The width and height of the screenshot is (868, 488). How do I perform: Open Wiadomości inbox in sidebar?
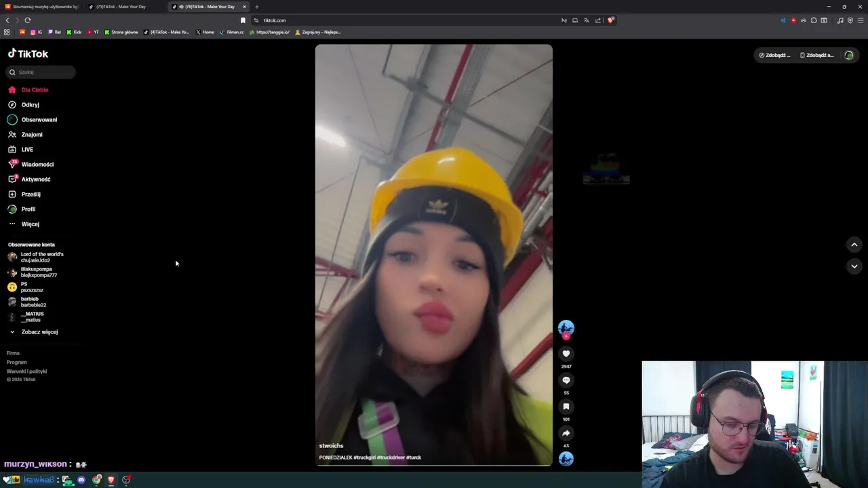31,164
